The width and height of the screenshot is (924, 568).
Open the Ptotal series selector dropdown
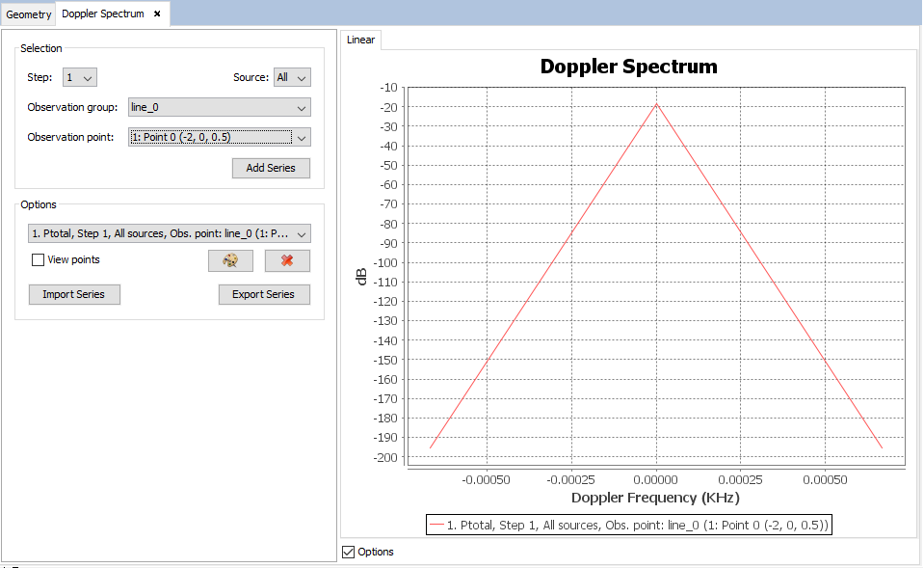coord(170,233)
